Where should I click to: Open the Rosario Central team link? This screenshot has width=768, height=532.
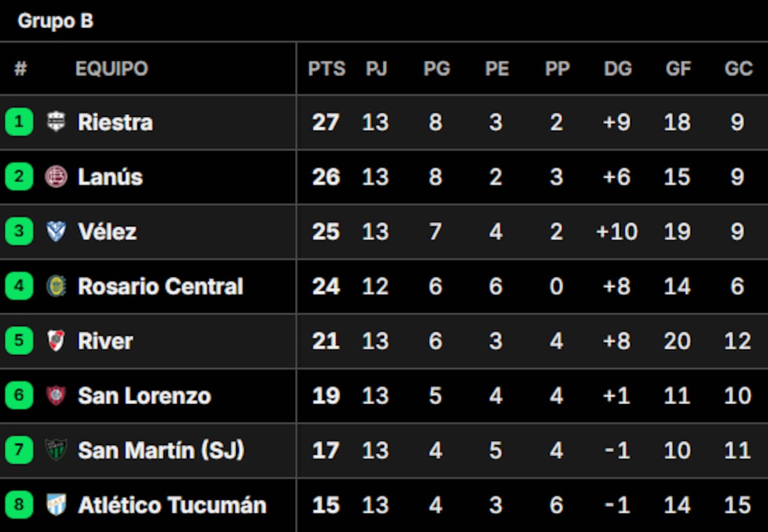pyautogui.click(x=160, y=286)
